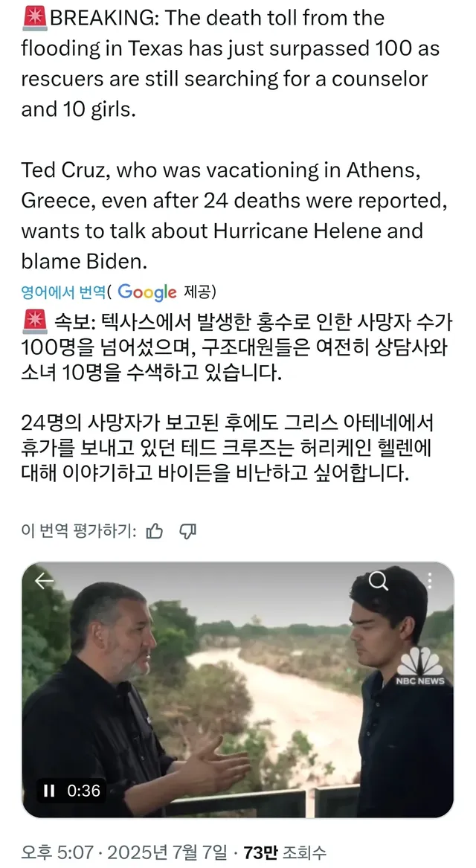Tap the 0:36 video time indicator

[83, 791]
